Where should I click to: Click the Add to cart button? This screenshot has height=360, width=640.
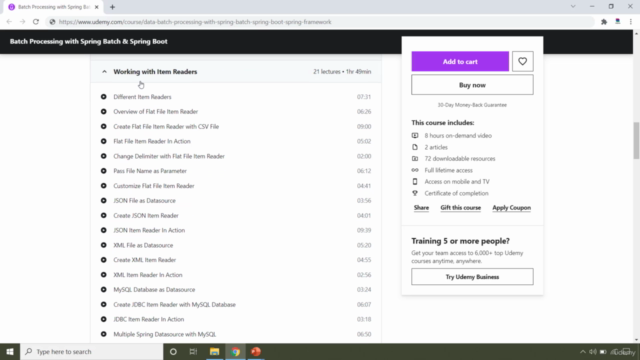460,62
